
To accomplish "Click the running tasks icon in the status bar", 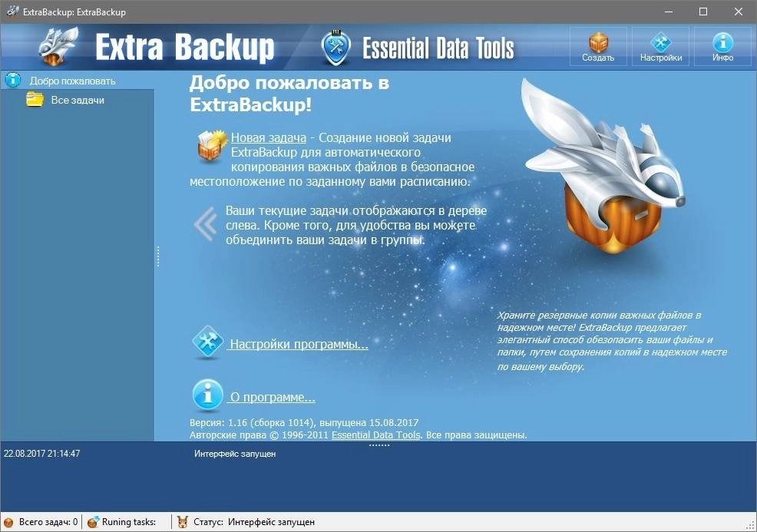I will click(x=93, y=522).
